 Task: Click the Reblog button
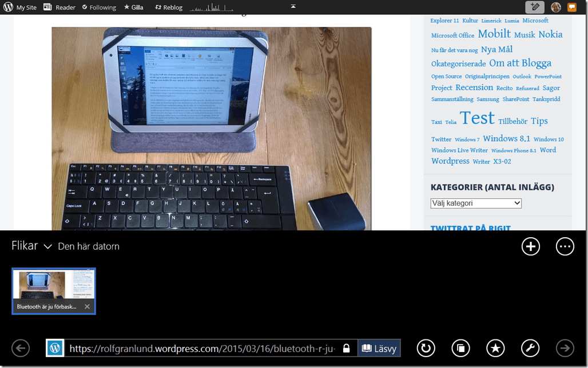tap(169, 7)
